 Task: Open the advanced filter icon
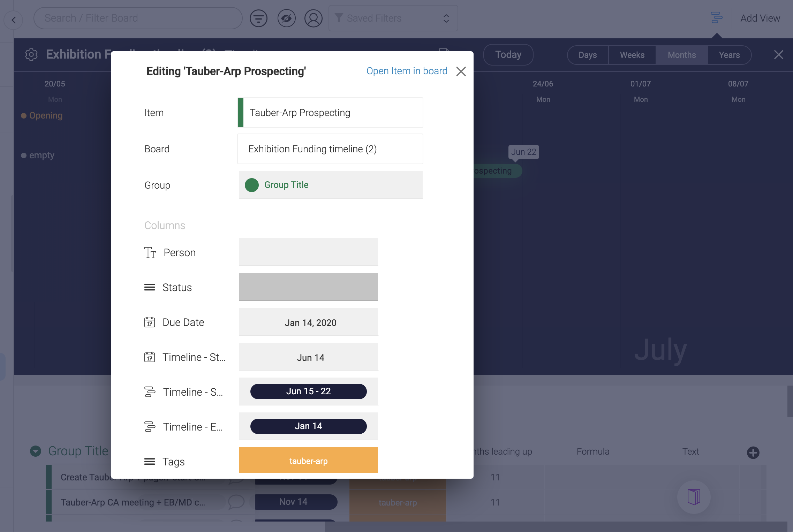pyautogui.click(x=258, y=18)
